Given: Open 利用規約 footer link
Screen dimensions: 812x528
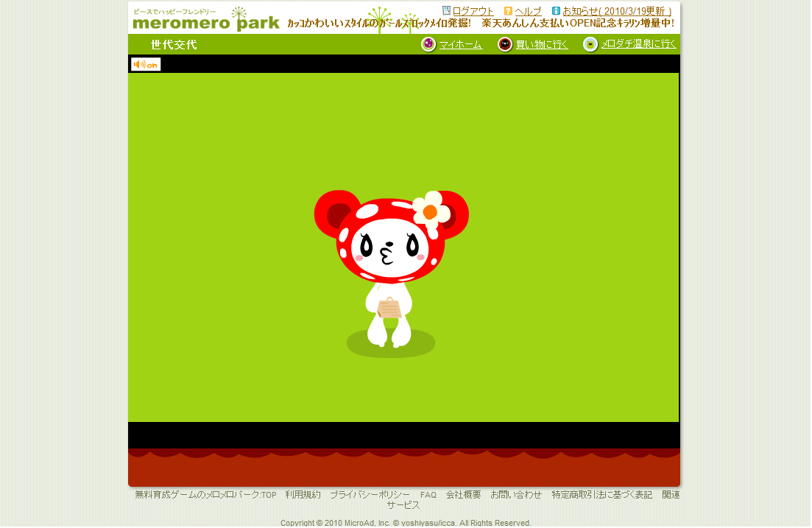Looking at the screenshot, I should tap(303, 495).
